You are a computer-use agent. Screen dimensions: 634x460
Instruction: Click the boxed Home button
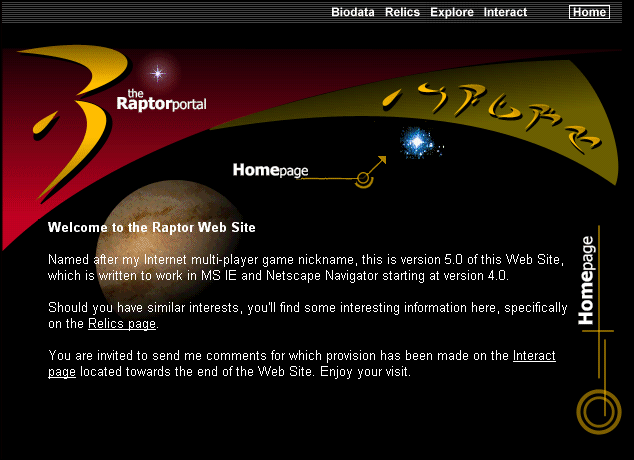(589, 12)
